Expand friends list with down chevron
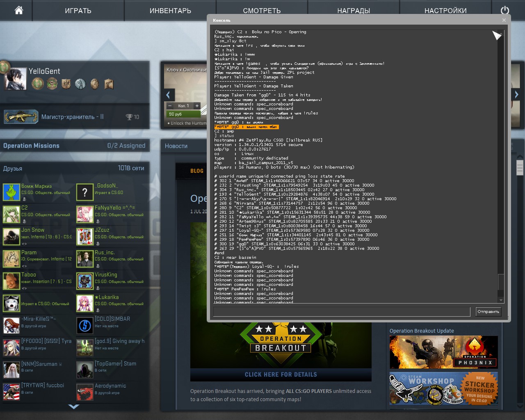525x420 pixels. coord(74,407)
